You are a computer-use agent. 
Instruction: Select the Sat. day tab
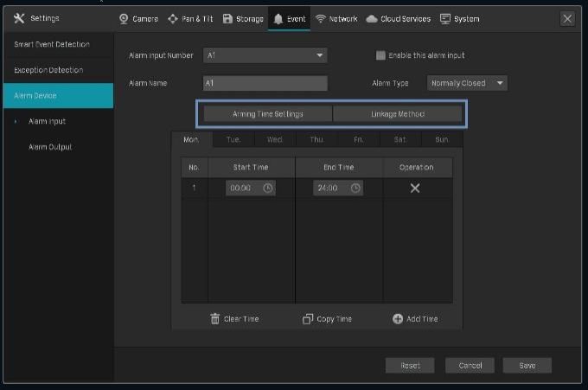point(400,138)
